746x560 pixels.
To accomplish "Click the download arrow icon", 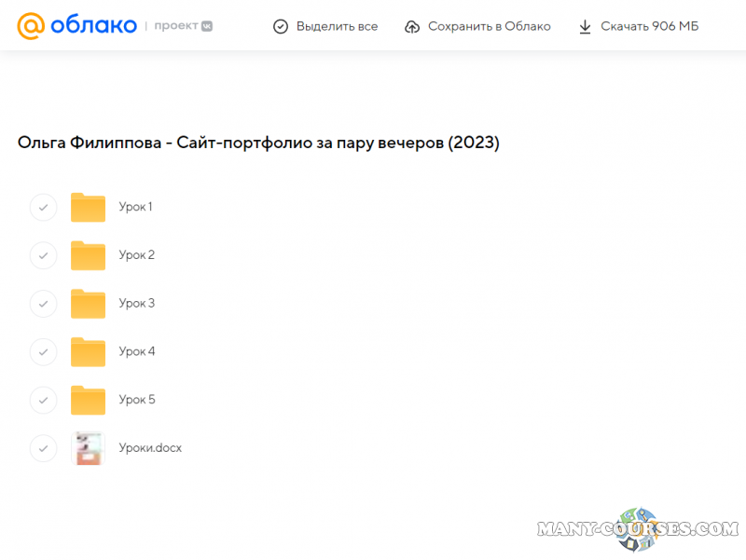I will coord(585,27).
